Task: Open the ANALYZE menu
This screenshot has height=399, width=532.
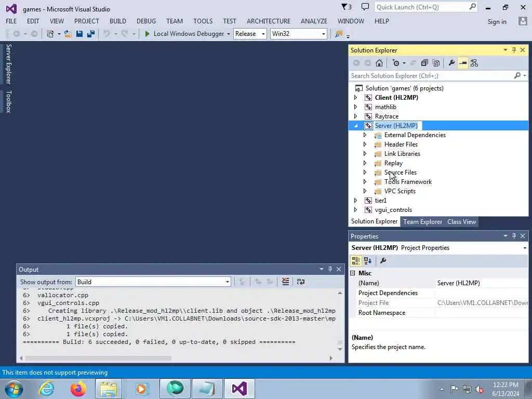Action: (314, 21)
